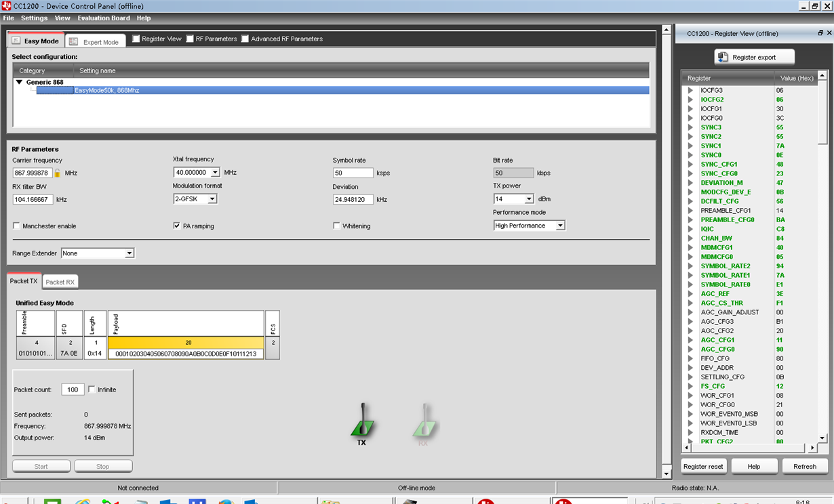Click the Register reset button
This screenshot has height=504, width=834.
point(703,466)
